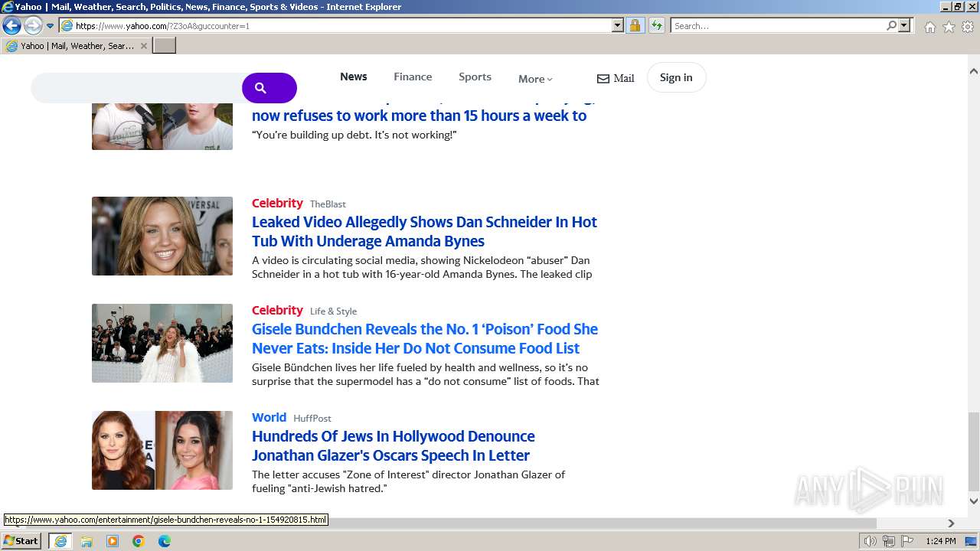Click the Celebrity label above the TheBlast article
The width and height of the screenshot is (980, 551).
(x=277, y=203)
